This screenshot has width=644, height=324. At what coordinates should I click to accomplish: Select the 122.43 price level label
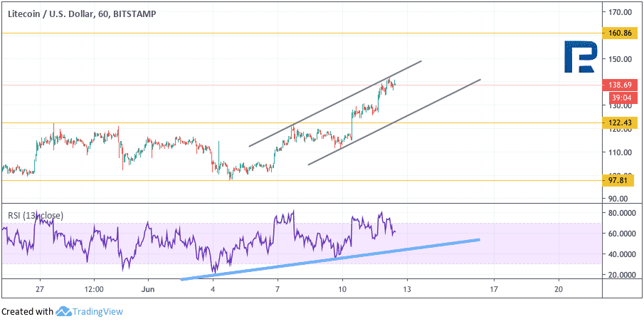pyautogui.click(x=617, y=122)
